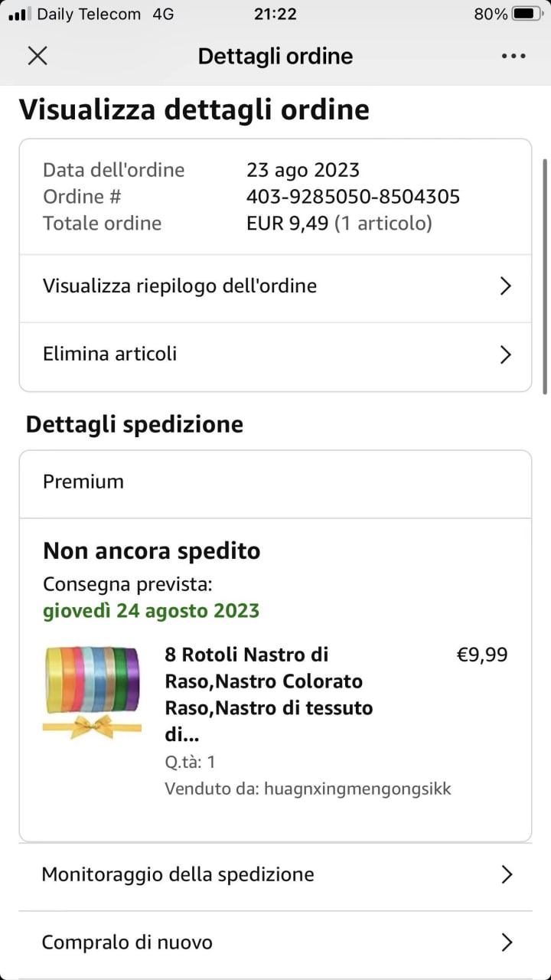Tap the Compralo di nuovo chevron arrow
The image size is (551, 980).
pyautogui.click(x=506, y=942)
